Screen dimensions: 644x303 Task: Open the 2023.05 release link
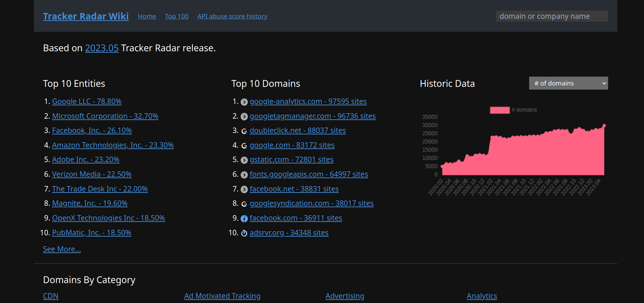102,48
